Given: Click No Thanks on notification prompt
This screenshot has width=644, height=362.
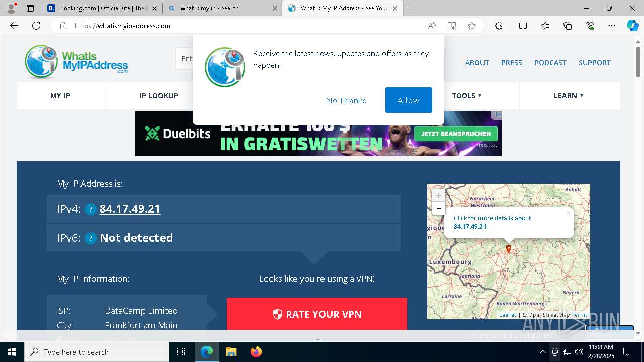Looking at the screenshot, I should [x=346, y=100].
